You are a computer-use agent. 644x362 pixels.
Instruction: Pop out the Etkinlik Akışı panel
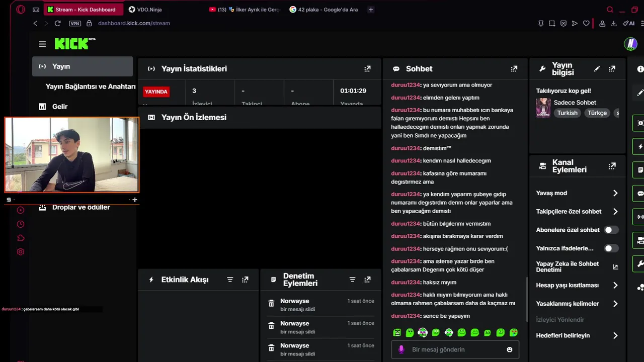tap(245, 280)
